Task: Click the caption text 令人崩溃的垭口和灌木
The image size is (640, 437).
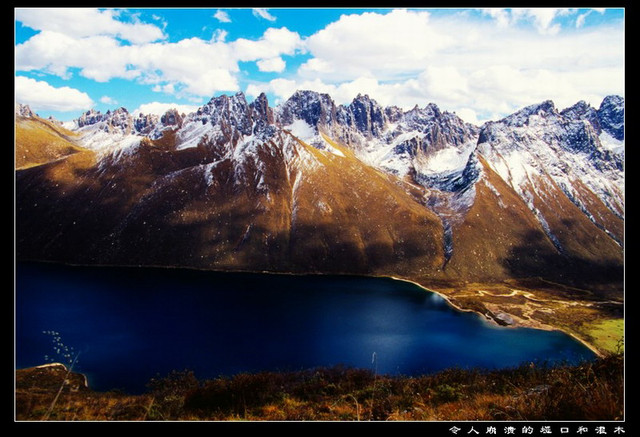Action: pyautogui.click(x=537, y=430)
